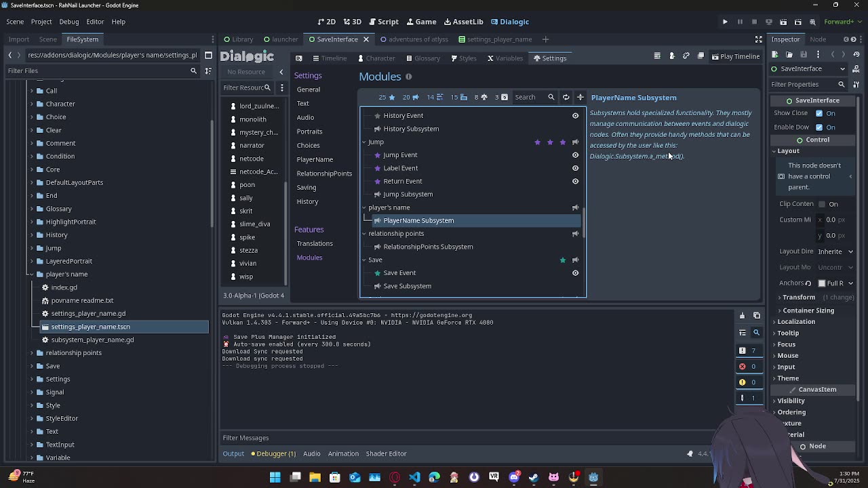
Task: Expand Container Sizing section
Action: [808, 310]
